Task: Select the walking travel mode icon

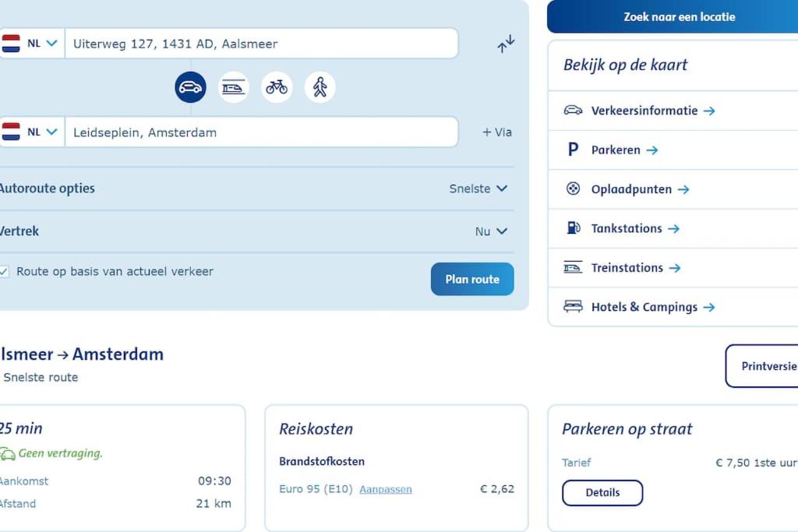Action: [x=320, y=87]
